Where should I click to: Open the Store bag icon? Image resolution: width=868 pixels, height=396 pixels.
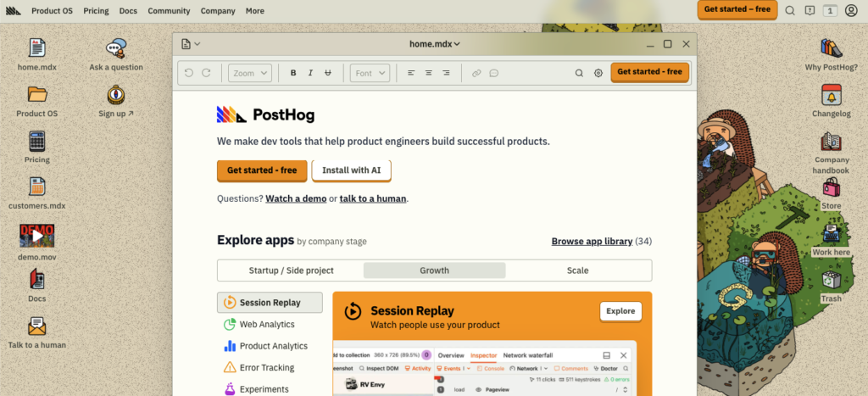(831, 187)
